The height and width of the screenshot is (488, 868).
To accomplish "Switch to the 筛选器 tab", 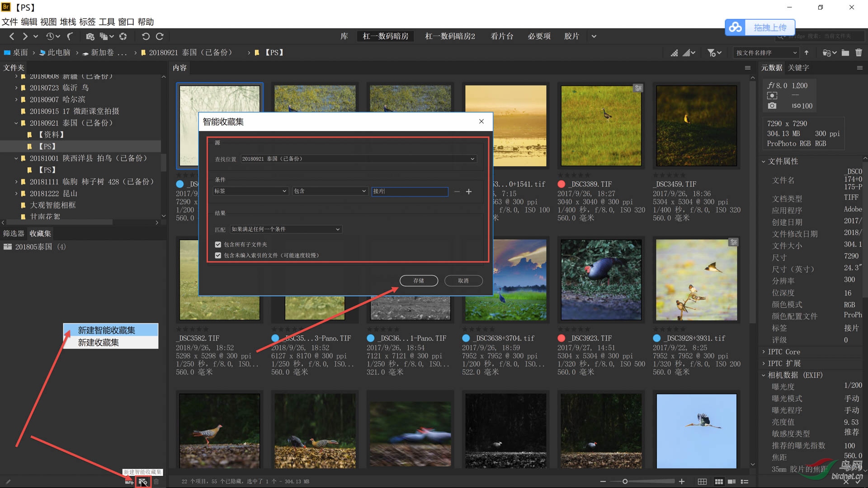I will (14, 234).
